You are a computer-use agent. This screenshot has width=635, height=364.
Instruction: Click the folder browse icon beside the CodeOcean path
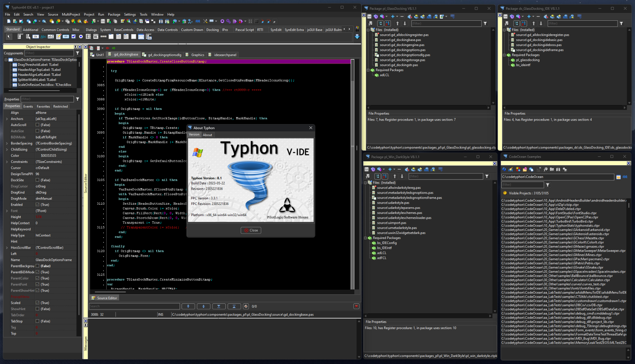[x=618, y=177]
